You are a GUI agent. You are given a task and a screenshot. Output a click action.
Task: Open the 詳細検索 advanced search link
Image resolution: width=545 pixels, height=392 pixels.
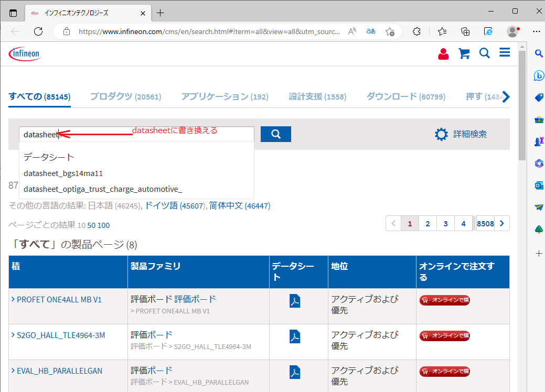(x=470, y=134)
